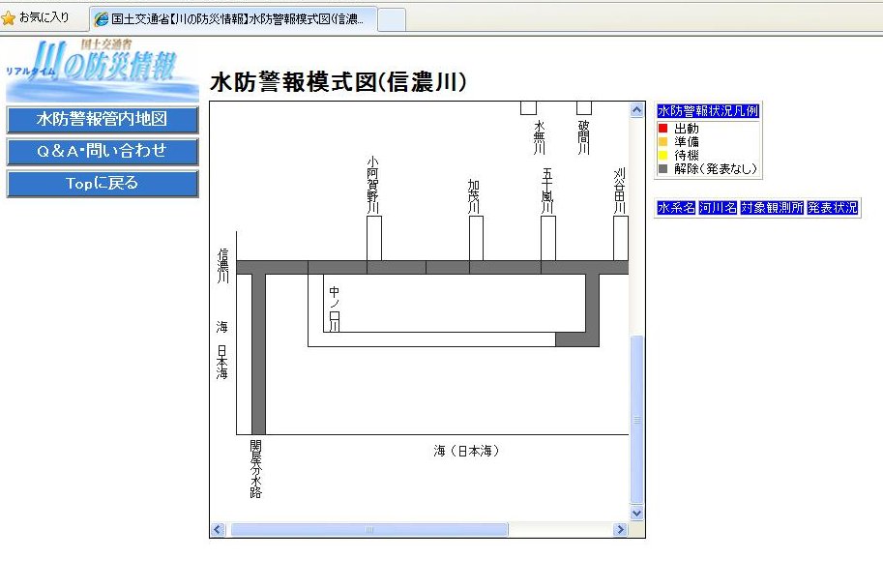Go back via Topに戻る button

click(103, 184)
